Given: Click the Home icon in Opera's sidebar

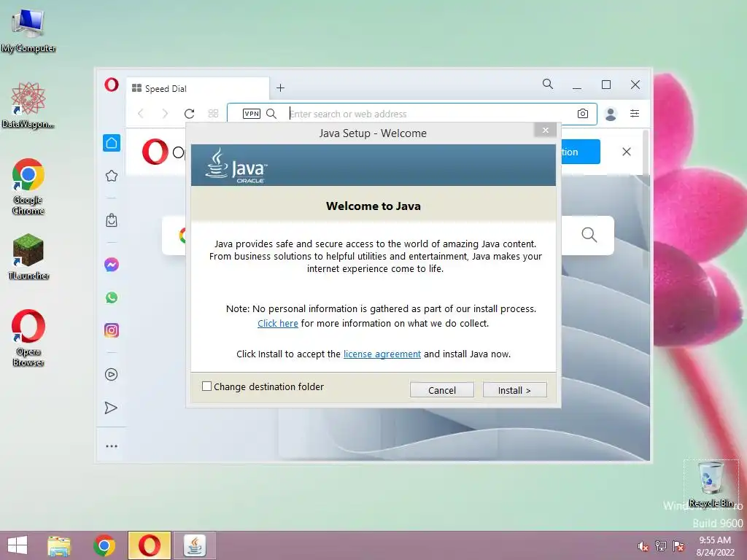Looking at the screenshot, I should (x=112, y=143).
